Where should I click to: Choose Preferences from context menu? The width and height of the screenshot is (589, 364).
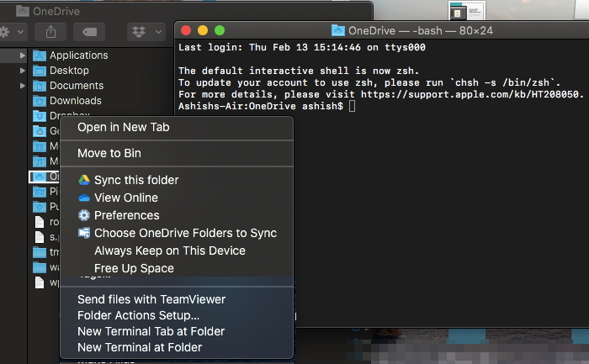(x=177, y=215)
